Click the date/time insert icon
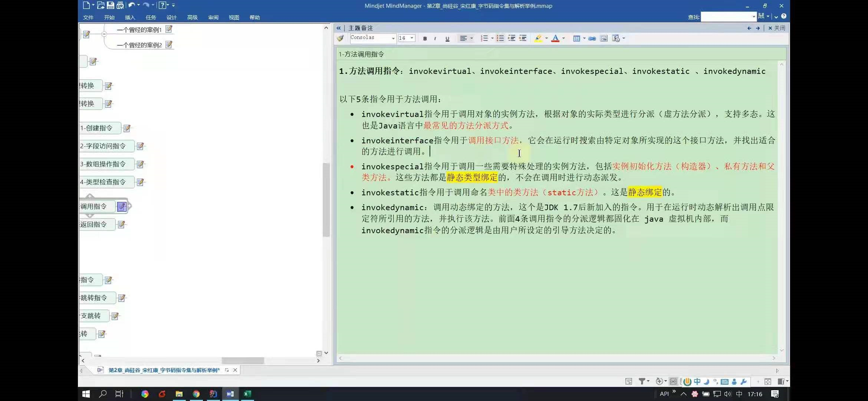 tap(616, 38)
